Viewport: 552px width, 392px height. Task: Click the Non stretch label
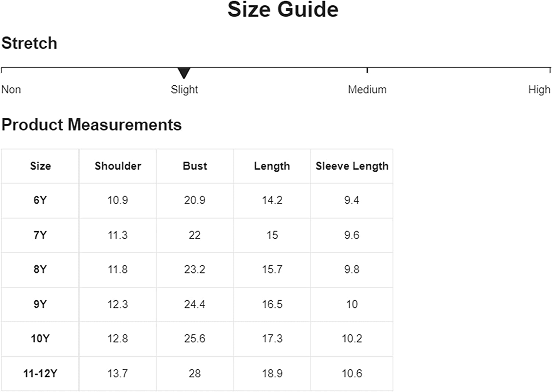[11, 89]
